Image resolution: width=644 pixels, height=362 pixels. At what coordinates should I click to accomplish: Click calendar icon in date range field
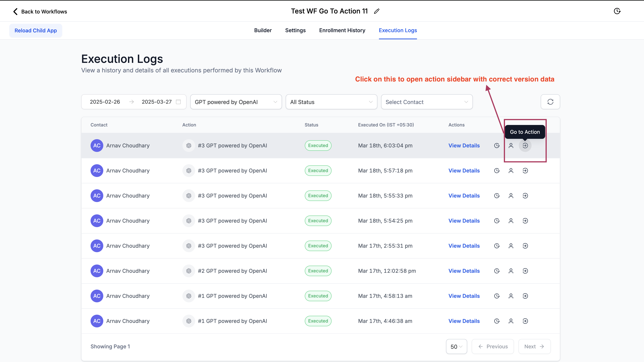[178, 102]
